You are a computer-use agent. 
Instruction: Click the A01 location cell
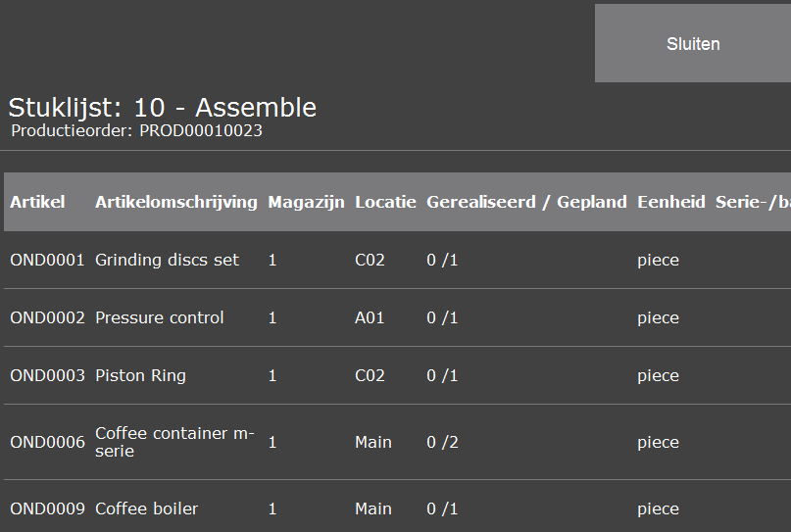click(370, 317)
